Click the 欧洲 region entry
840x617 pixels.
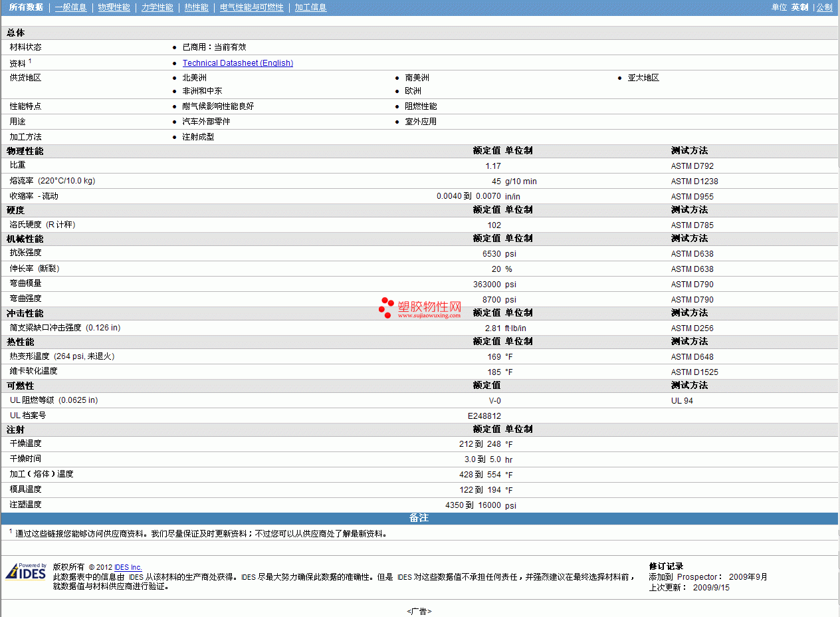[413, 91]
